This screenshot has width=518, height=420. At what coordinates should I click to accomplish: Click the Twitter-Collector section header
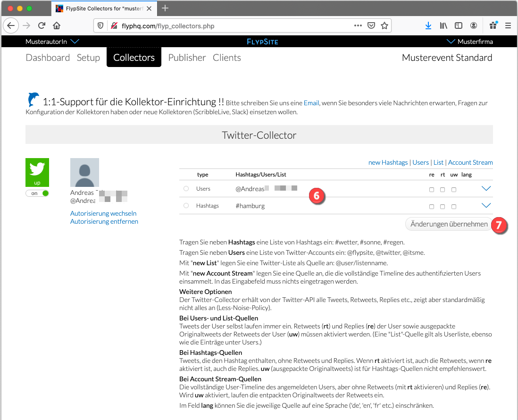(259, 134)
